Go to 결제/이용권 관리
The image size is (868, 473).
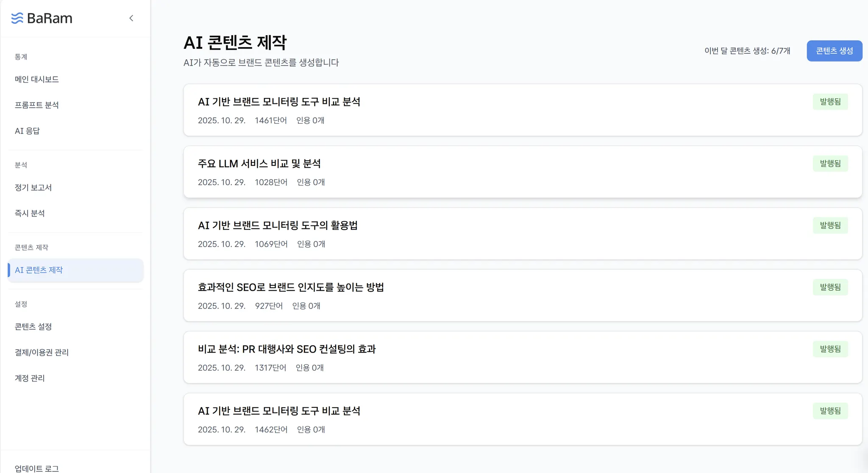(x=42, y=352)
